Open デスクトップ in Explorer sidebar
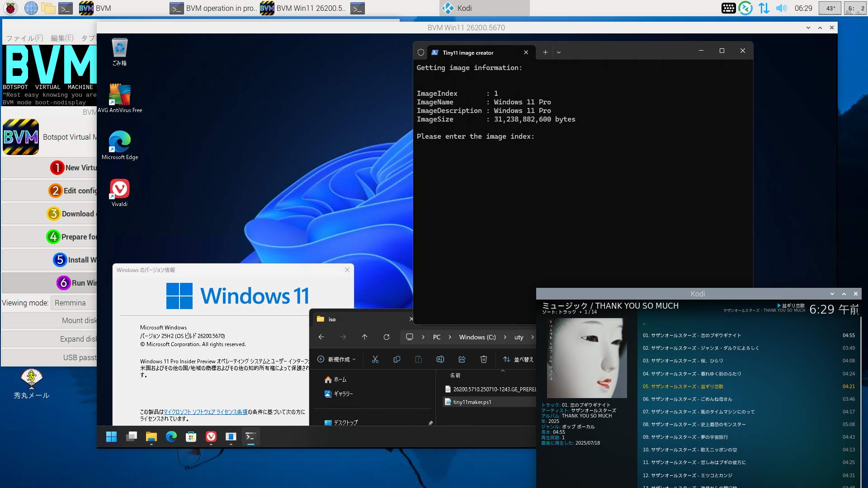This screenshot has width=868, height=488. tap(341, 422)
